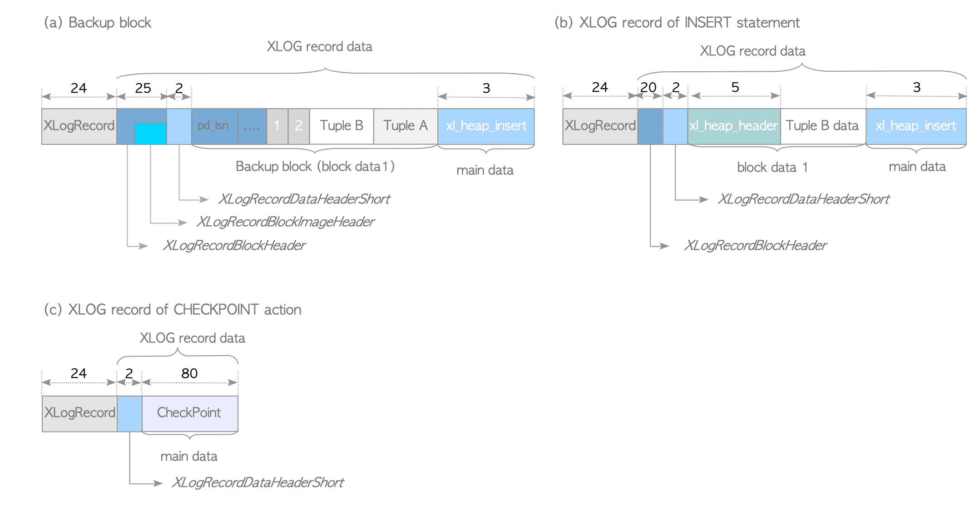Image resolution: width=980 pixels, height=516 pixels.
Task: Click the XLogRecord block in Backup block diagram
Action: 79,126
